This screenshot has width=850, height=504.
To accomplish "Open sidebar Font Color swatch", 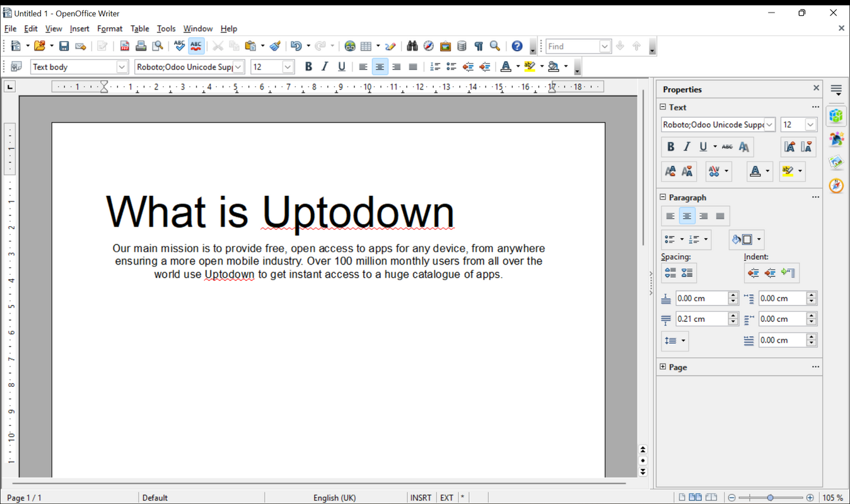I will click(x=755, y=171).
